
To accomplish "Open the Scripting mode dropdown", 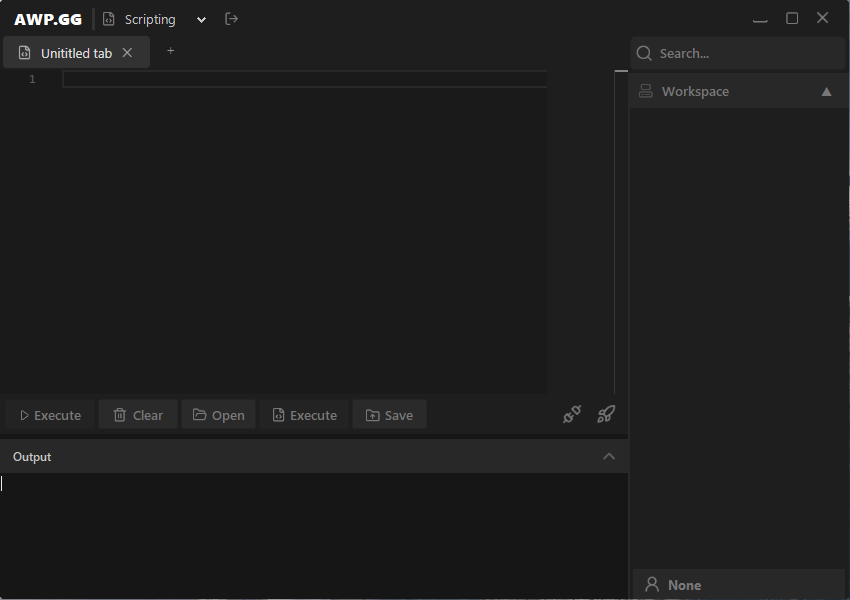I will pyautogui.click(x=201, y=20).
